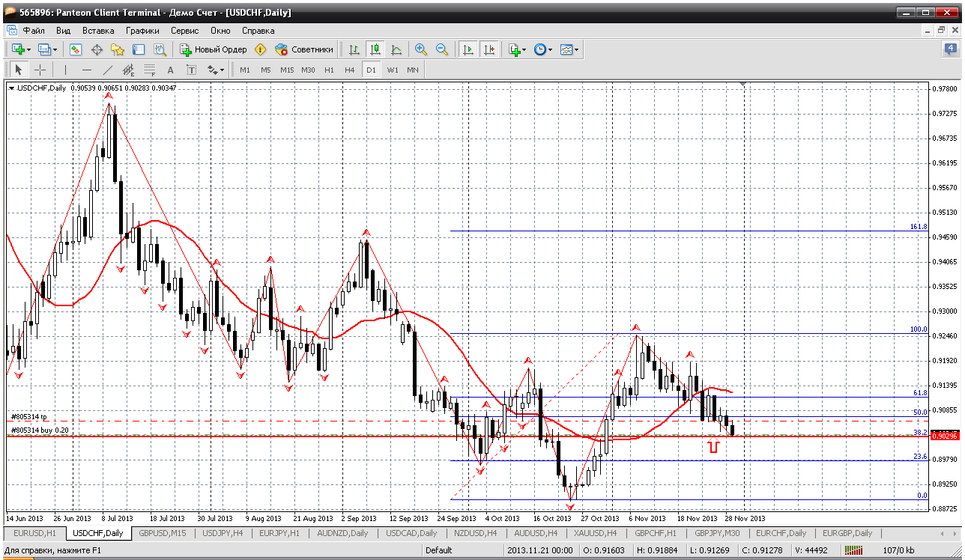Screen dimensions: 965x560
Task: Open the Data Window crosshair-target icon
Action: (x=97, y=49)
